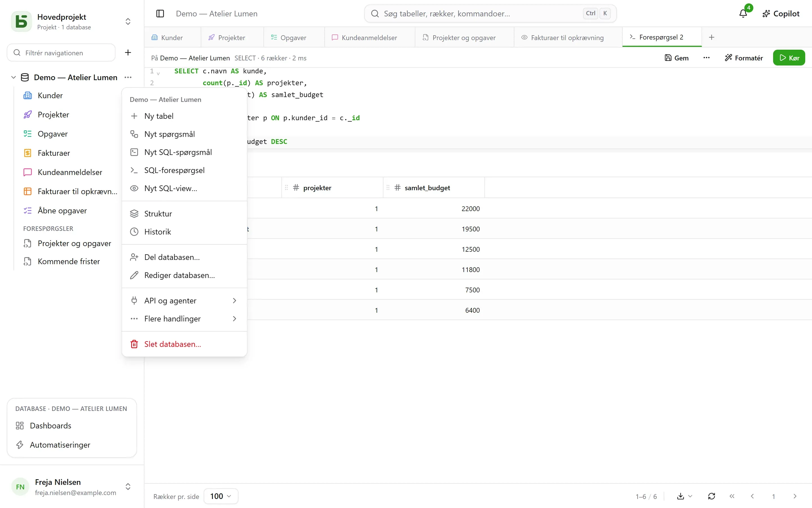
Task: Click the Filtrér navigationen field
Action: [61, 53]
